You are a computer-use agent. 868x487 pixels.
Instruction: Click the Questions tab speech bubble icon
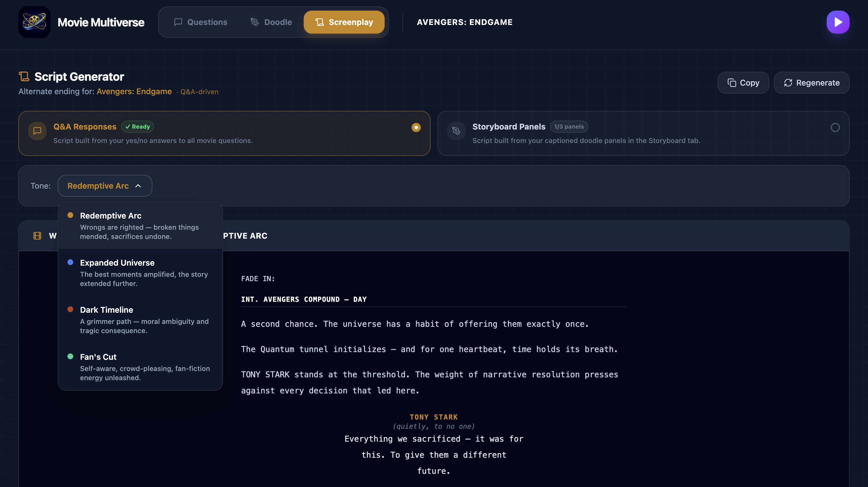[x=178, y=22]
